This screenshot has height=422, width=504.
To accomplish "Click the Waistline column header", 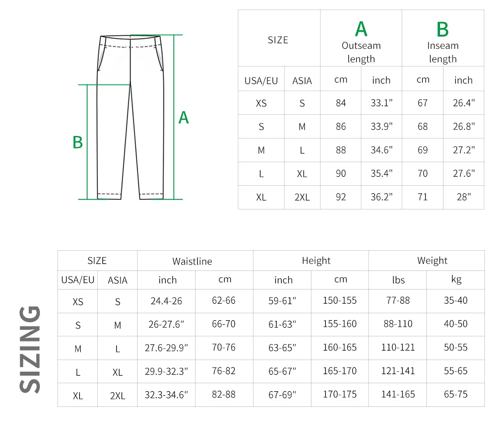I will [x=192, y=261].
